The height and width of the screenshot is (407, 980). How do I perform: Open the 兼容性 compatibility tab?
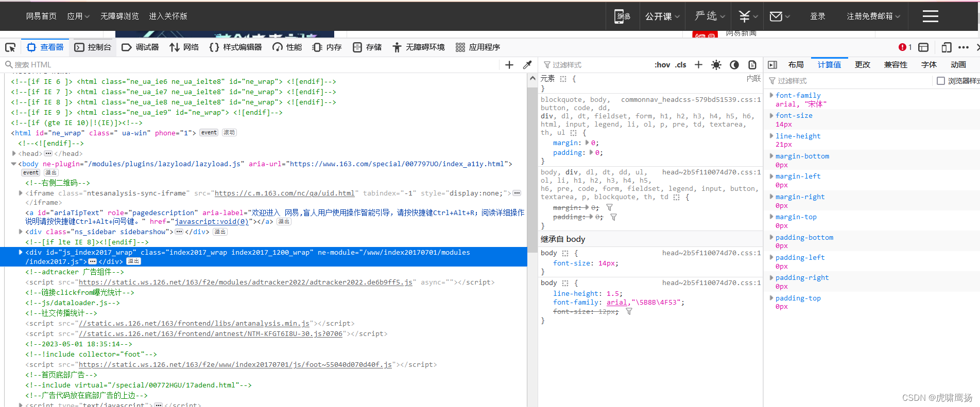(896, 65)
